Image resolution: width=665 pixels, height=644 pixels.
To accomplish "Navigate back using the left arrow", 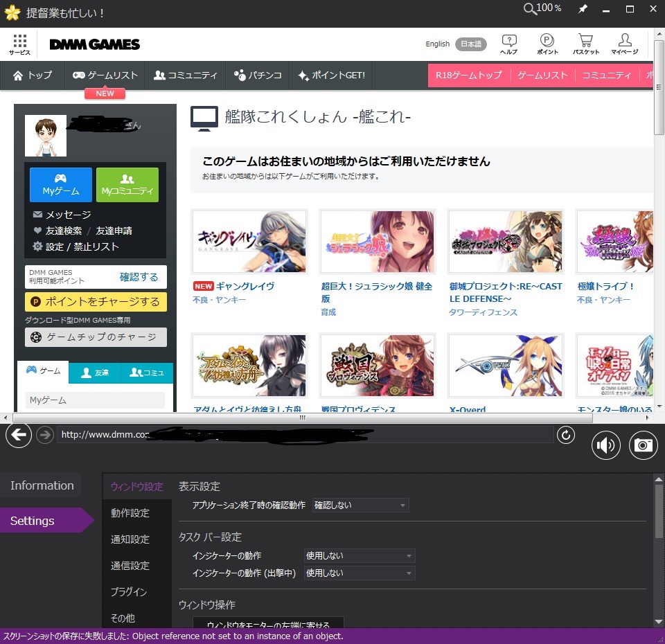I will 19,435.
